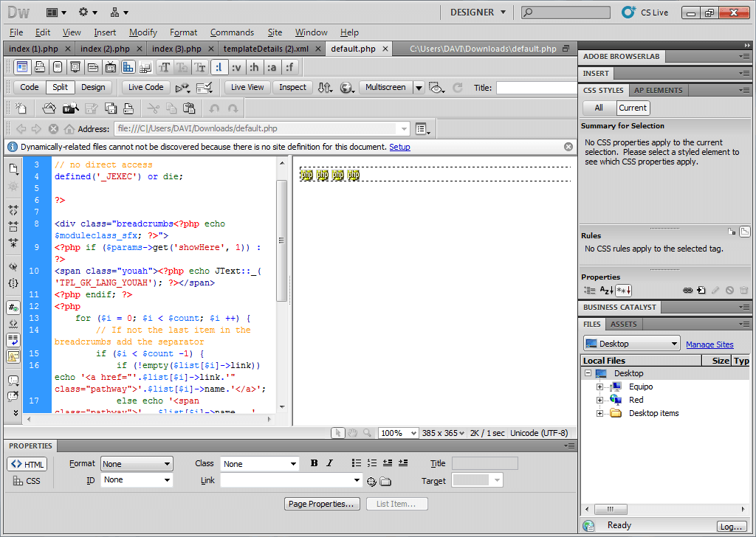Render the page for TV media type

click(x=111, y=67)
